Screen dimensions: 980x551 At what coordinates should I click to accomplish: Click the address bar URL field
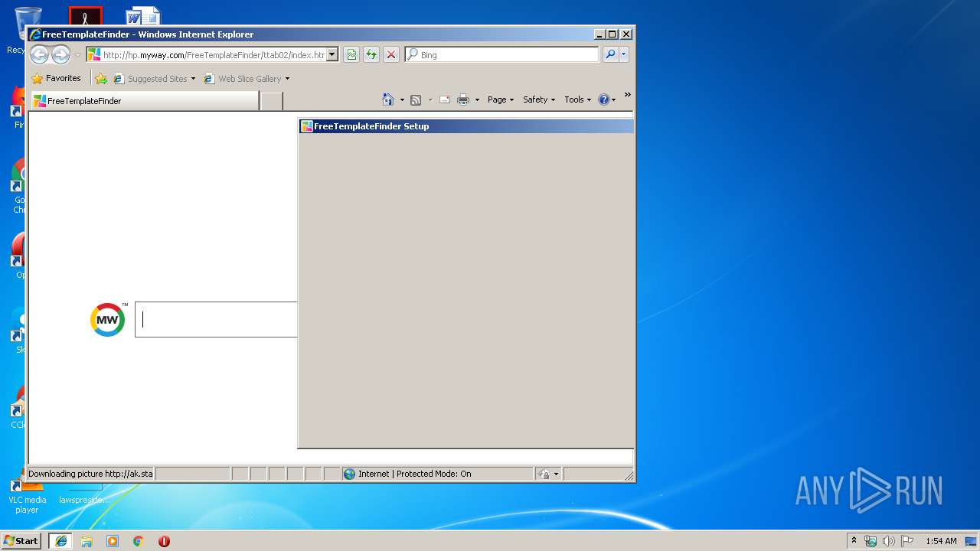tap(206, 55)
